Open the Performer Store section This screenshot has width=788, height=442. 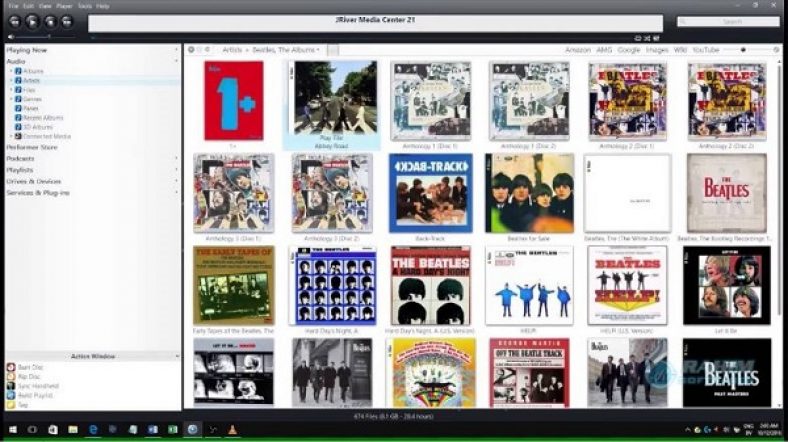point(32,147)
